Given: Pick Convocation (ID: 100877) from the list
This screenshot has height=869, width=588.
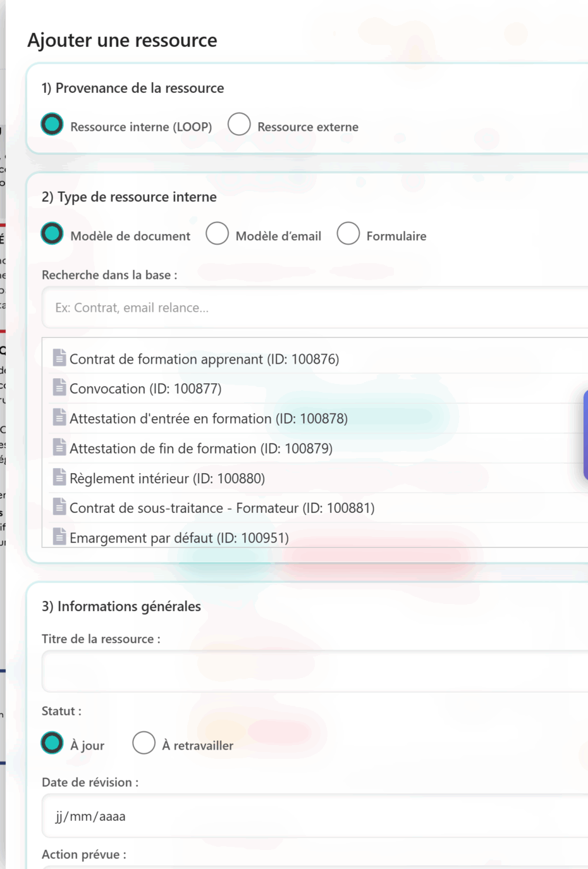Looking at the screenshot, I should (x=145, y=389).
